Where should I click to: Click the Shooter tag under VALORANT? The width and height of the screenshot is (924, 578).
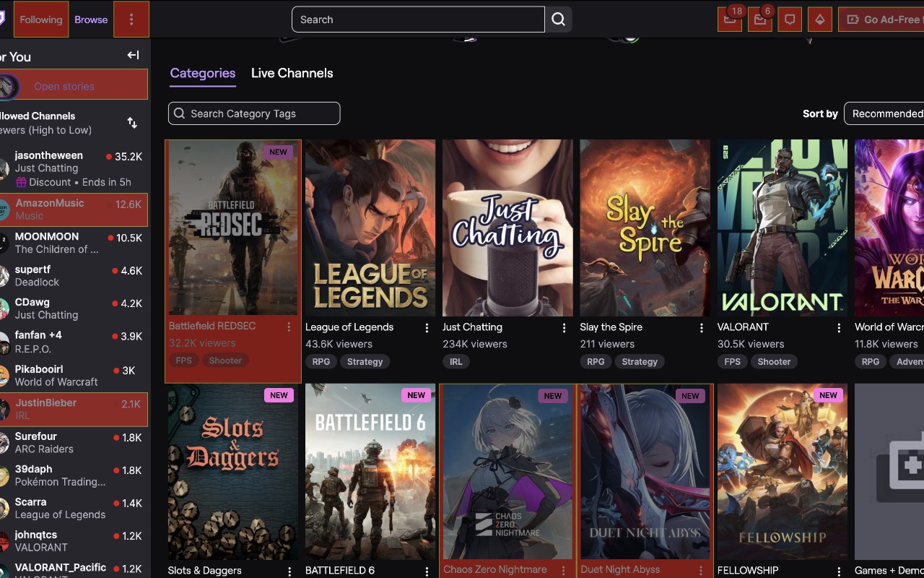tap(774, 361)
